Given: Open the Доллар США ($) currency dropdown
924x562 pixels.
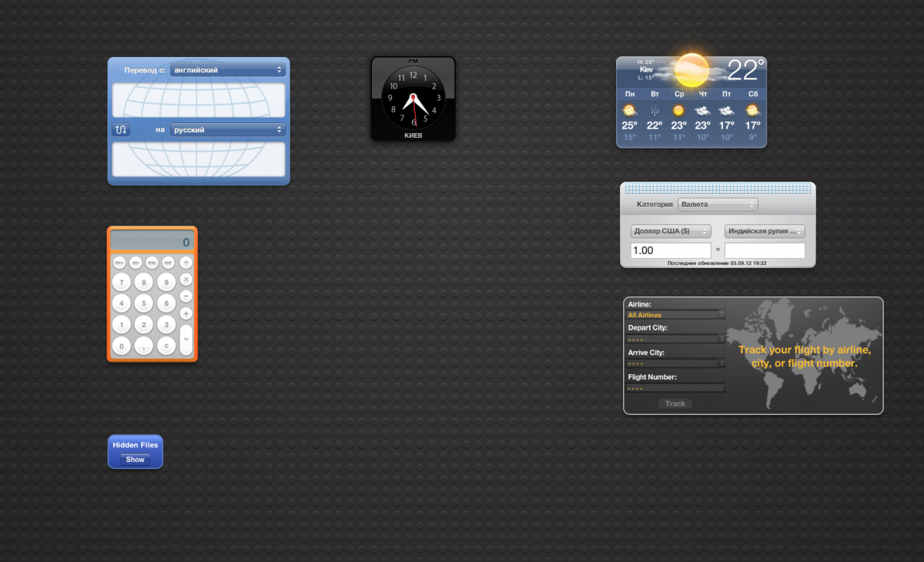Looking at the screenshot, I should (x=671, y=231).
